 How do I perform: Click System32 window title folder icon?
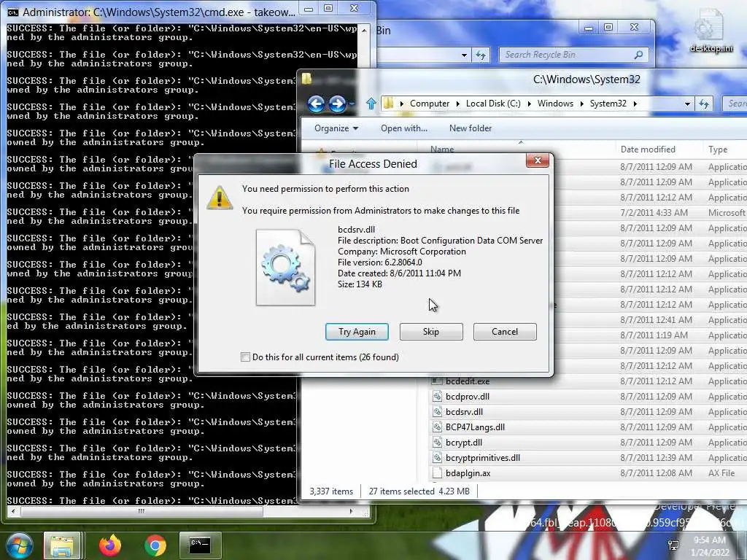pyautogui.click(x=307, y=78)
